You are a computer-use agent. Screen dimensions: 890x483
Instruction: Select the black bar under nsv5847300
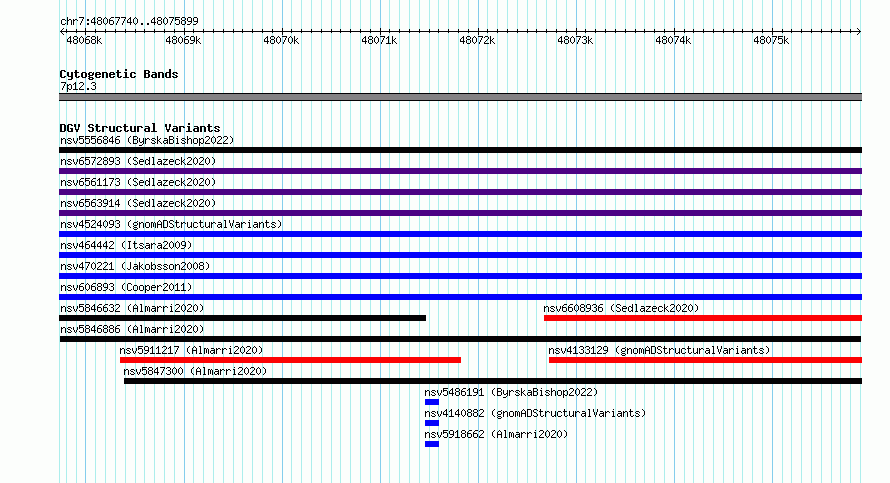pyautogui.click(x=493, y=381)
